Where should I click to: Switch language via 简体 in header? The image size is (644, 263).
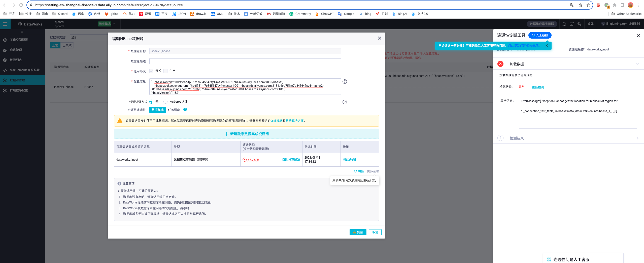(590, 24)
